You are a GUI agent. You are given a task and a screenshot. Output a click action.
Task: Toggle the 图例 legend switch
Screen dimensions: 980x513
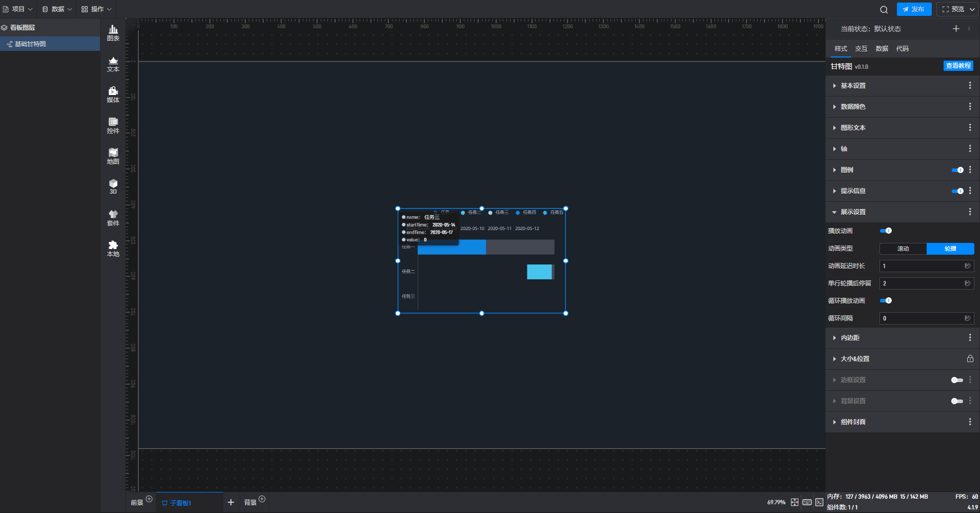pyautogui.click(x=957, y=170)
